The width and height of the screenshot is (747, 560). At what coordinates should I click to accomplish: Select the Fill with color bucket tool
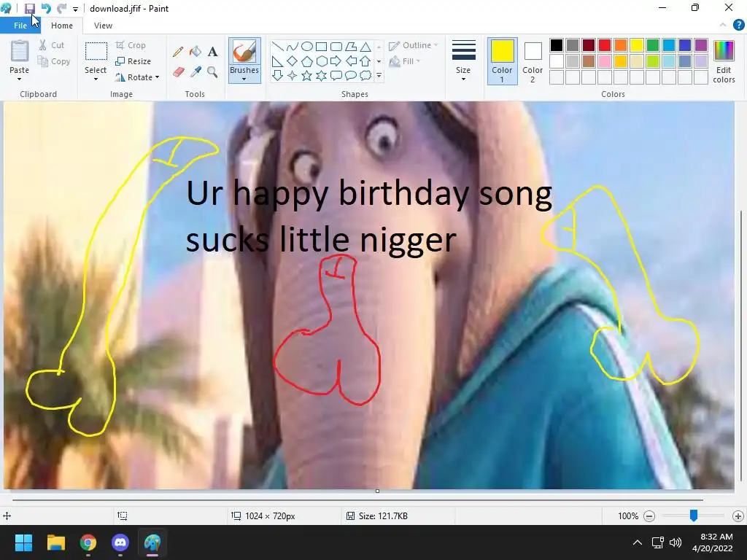coord(196,52)
